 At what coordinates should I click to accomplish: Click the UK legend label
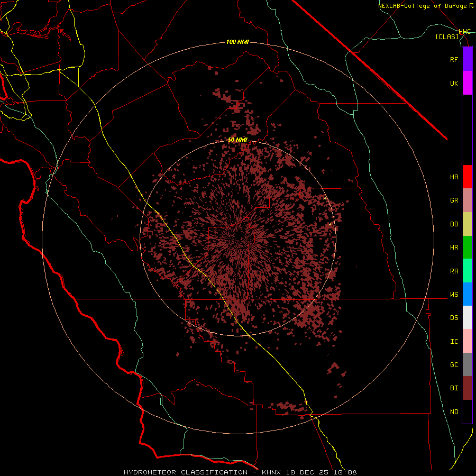[454, 83]
